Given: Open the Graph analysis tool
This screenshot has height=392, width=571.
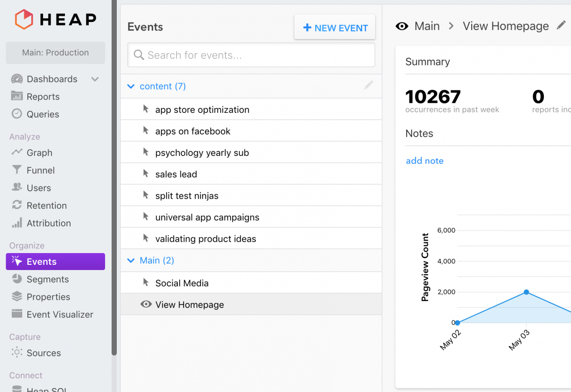Looking at the screenshot, I should coord(17,152).
